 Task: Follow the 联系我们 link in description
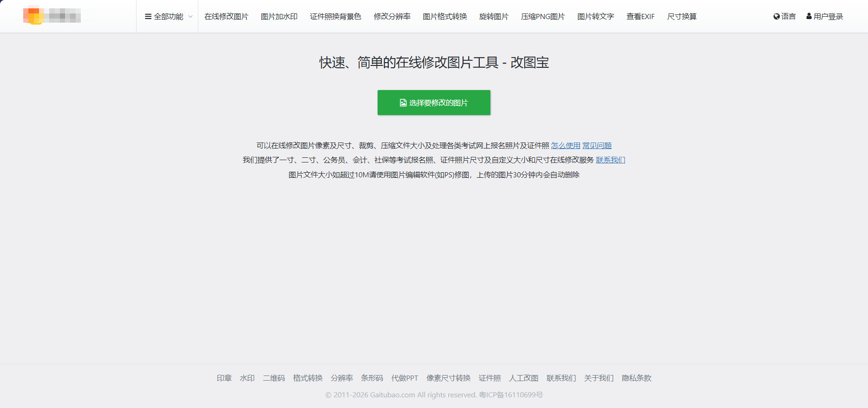tap(610, 160)
